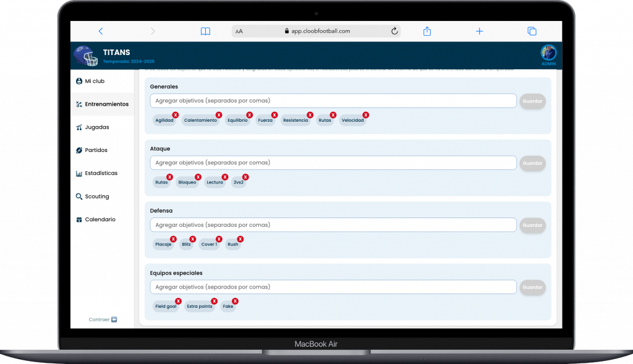The image size is (633, 364).
Task: Go back with the browser back arrow
Action: click(x=101, y=32)
